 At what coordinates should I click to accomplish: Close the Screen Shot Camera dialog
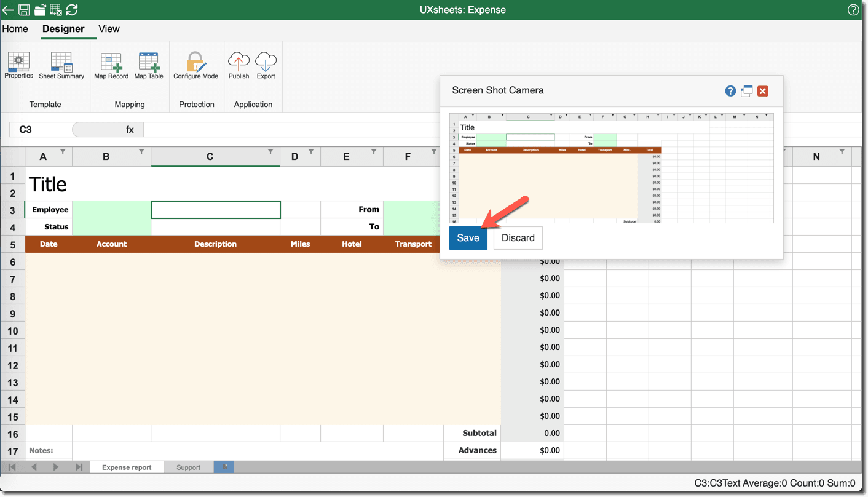click(763, 91)
